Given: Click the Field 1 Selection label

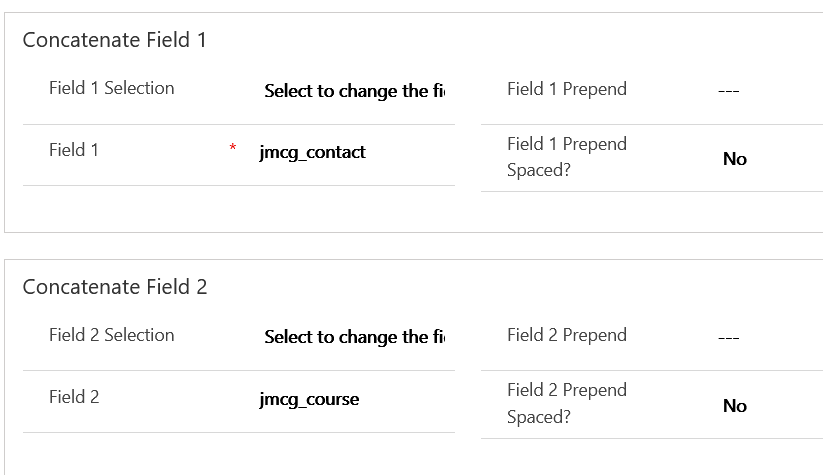Looking at the screenshot, I should coord(111,88).
